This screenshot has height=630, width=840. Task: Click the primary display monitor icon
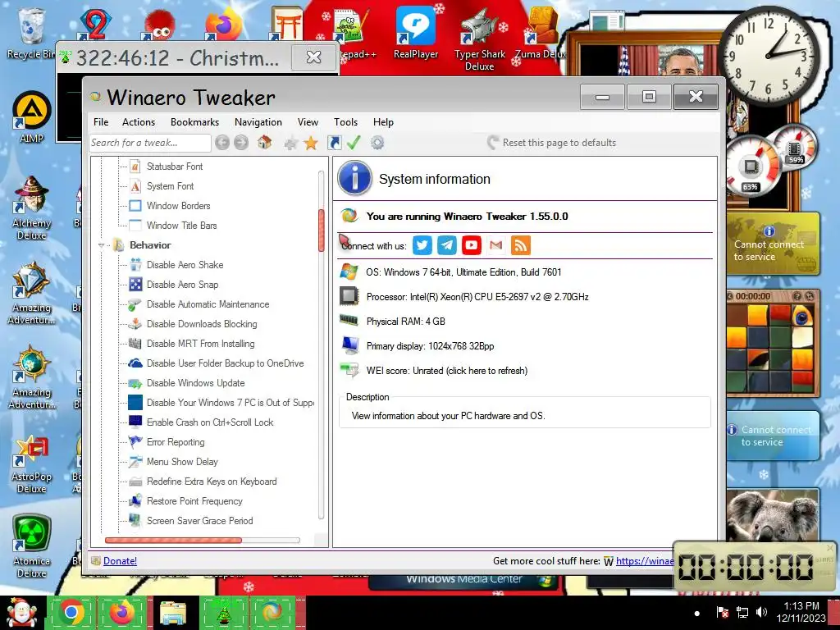pos(349,345)
